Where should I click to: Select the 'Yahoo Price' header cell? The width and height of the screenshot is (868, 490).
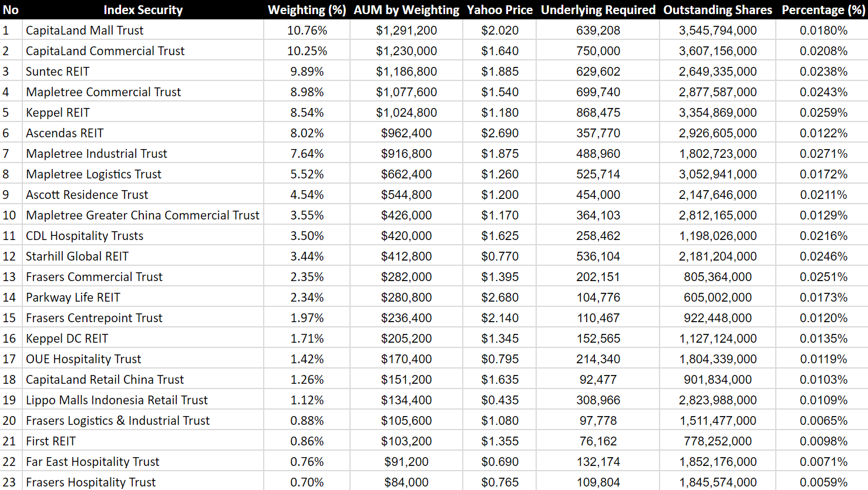(x=499, y=10)
